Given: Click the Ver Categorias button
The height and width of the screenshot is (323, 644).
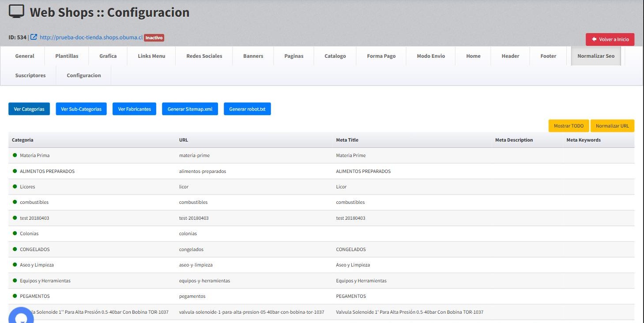Looking at the screenshot, I should pyautogui.click(x=29, y=109).
